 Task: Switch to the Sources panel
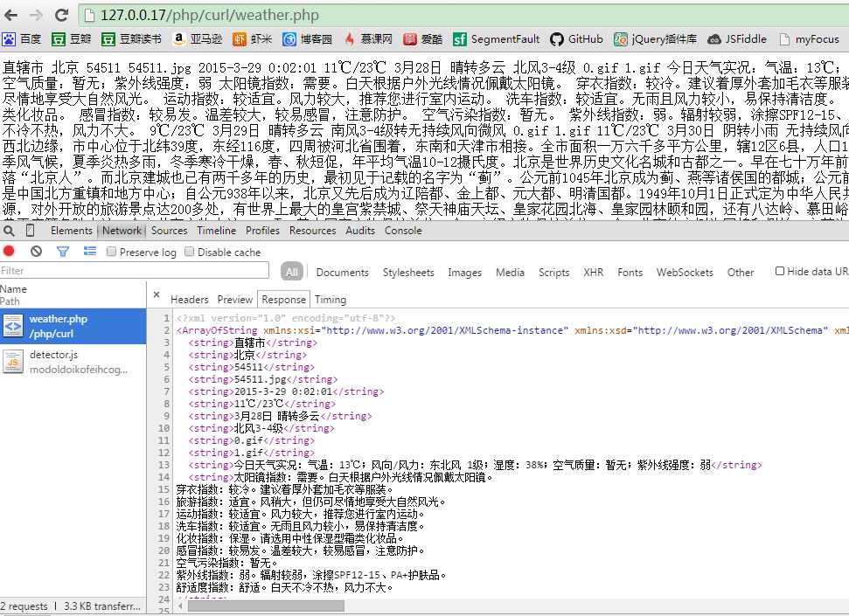coord(169,231)
